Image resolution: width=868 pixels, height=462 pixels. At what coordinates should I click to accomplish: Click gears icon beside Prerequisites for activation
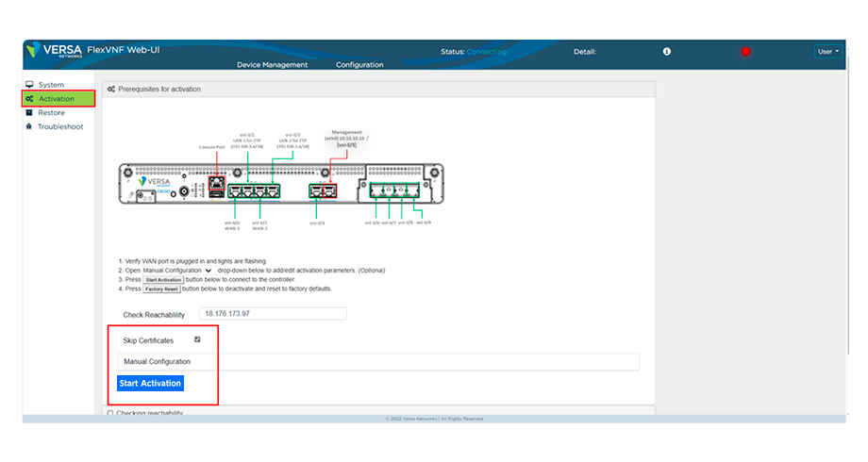pos(111,90)
